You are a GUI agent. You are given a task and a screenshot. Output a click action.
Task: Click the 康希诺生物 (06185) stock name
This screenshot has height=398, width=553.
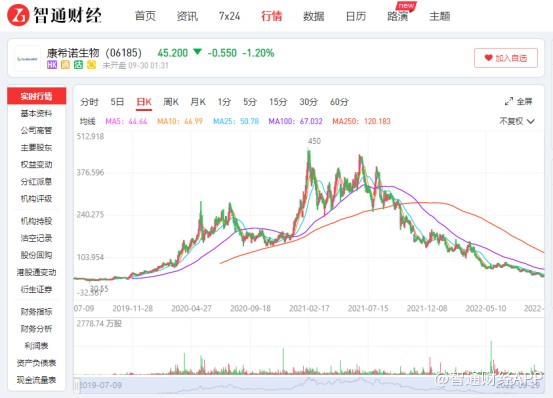pyautogui.click(x=94, y=53)
